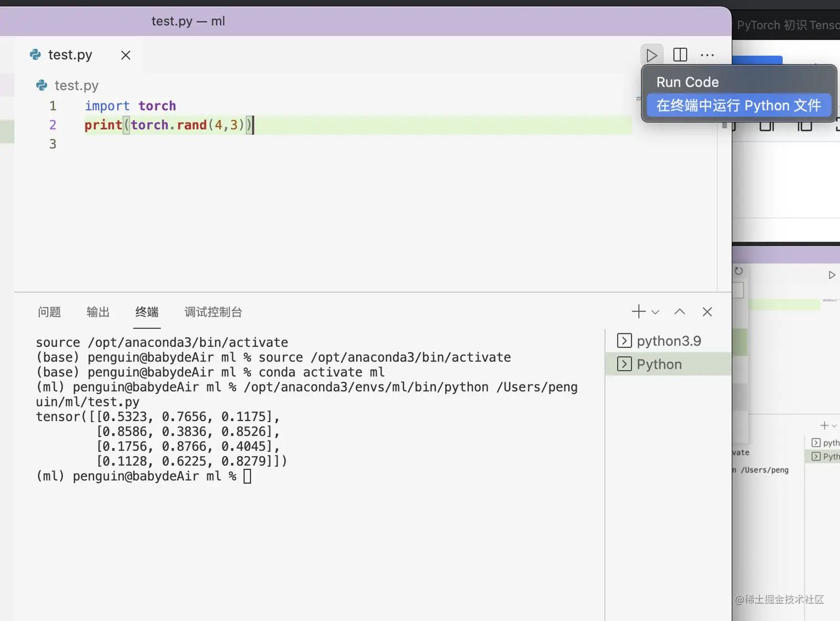Toggle split editor layout icon

click(680, 55)
